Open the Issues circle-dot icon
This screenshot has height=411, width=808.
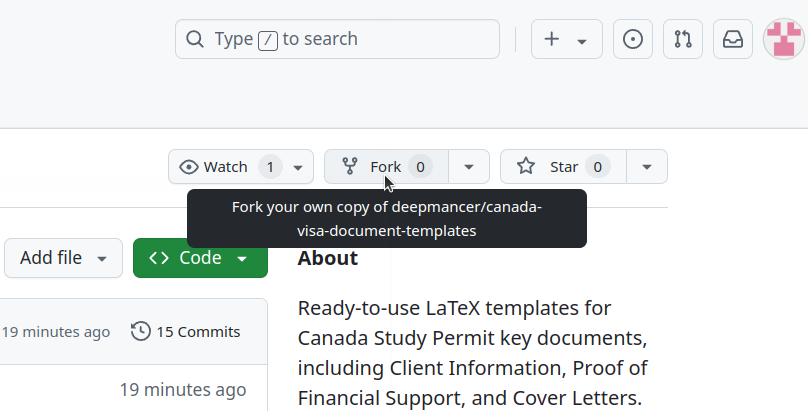coord(633,39)
